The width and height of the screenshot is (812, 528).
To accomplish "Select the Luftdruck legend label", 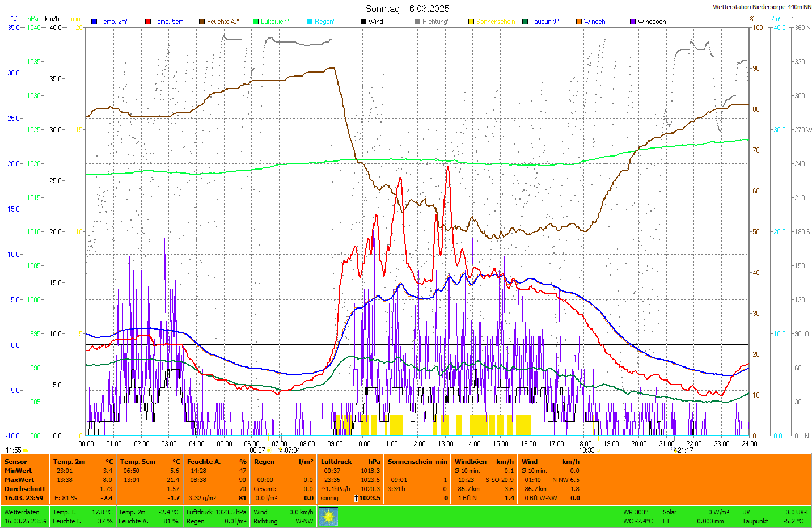I will 274,22.
